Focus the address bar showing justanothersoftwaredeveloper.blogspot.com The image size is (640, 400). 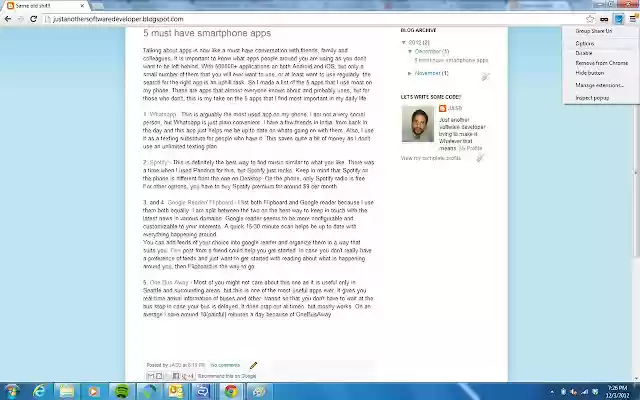point(314,19)
